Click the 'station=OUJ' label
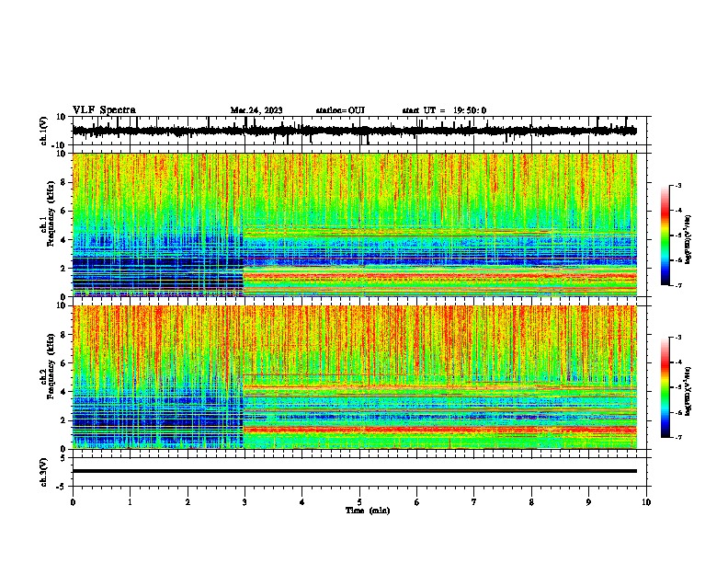Screen dimensions: 728x563 pyautogui.click(x=340, y=110)
